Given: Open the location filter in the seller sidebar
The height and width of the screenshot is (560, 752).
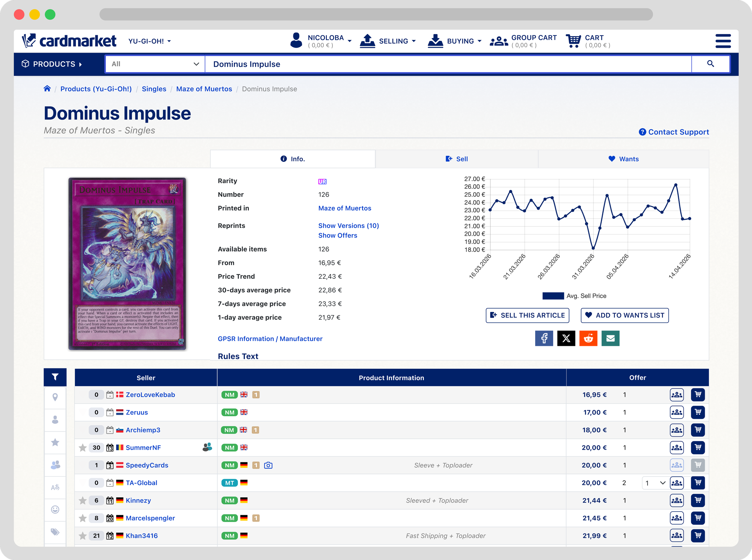Looking at the screenshot, I should (x=55, y=397).
